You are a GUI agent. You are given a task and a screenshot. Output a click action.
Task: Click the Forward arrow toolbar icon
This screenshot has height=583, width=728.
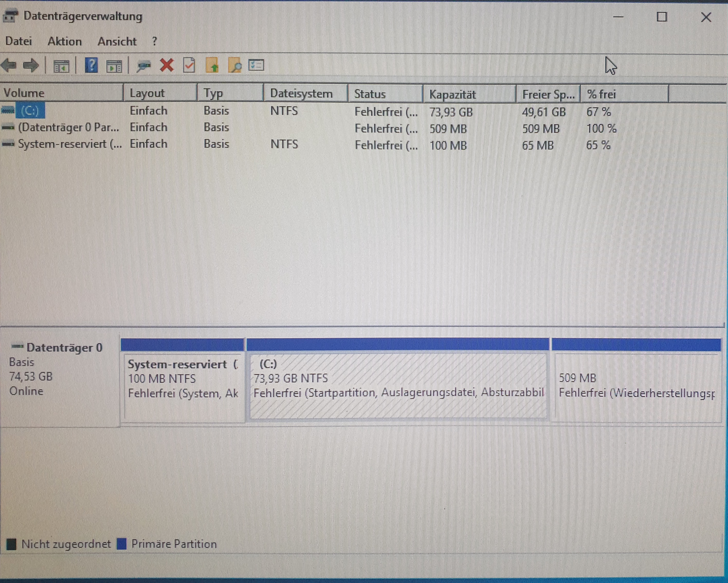[x=31, y=65]
